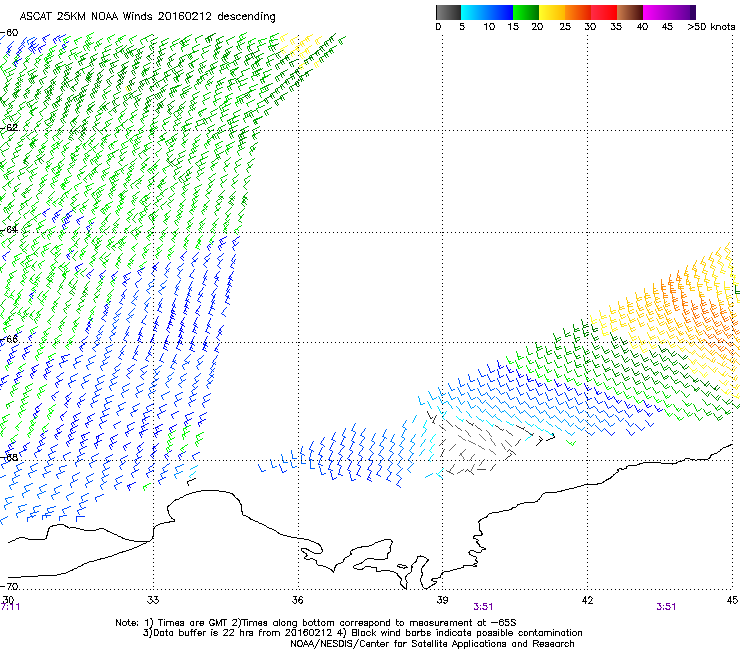Click the gray contaminated wind barbs cluster near 40E
Screen dimensions: 740x650
pos(481,444)
